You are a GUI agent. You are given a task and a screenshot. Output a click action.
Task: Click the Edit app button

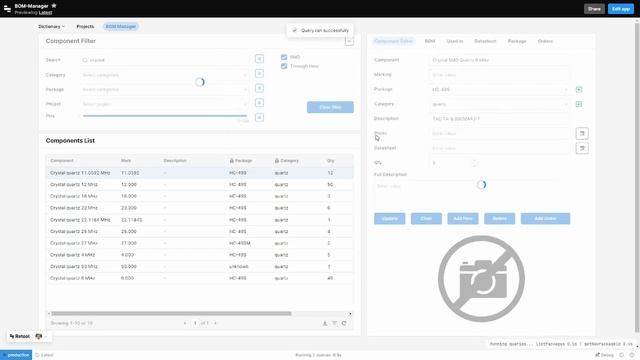pyautogui.click(x=620, y=9)
